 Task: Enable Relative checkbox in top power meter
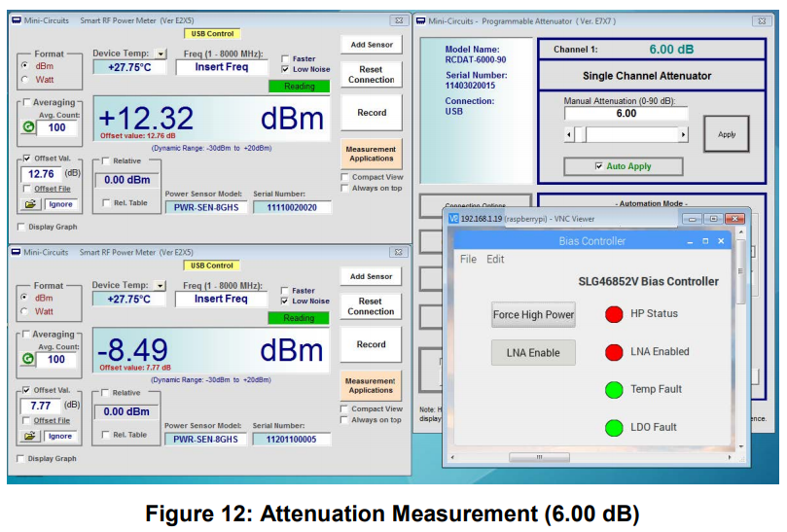[105, 160]
